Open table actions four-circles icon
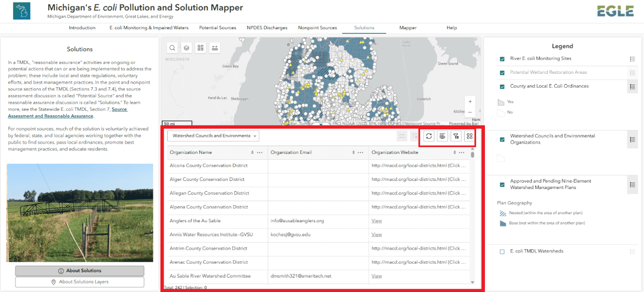 [470, 136]
